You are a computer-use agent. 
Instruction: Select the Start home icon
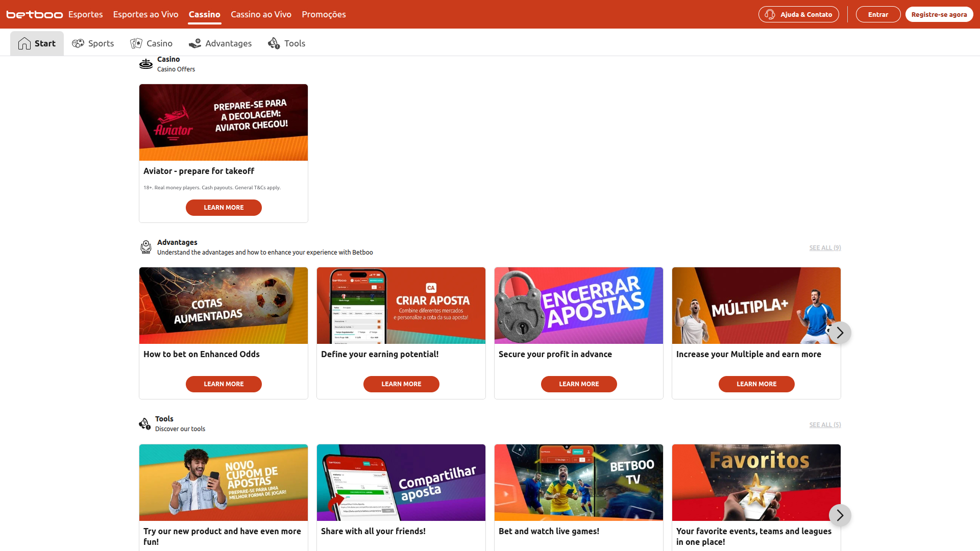tap(24, 43)
